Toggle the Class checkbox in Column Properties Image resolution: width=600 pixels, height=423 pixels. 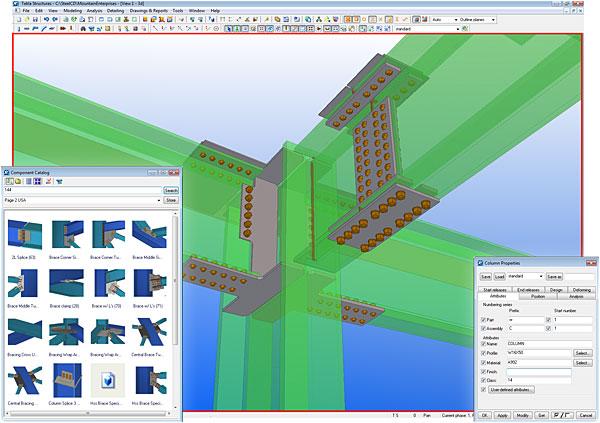coord(484,380)
